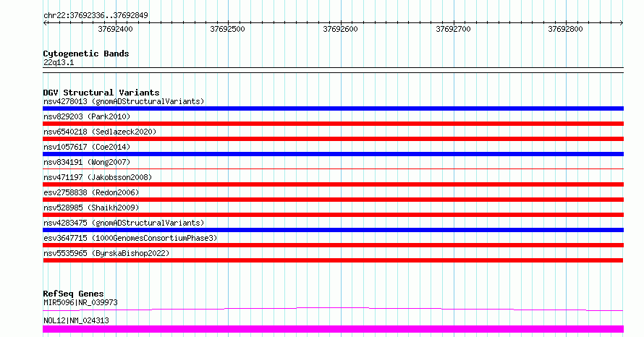Open variant label nsv471197 (Jakobsson2008)
The height and width of the screenshot is (337, 644).
click(x=98, y=177)
